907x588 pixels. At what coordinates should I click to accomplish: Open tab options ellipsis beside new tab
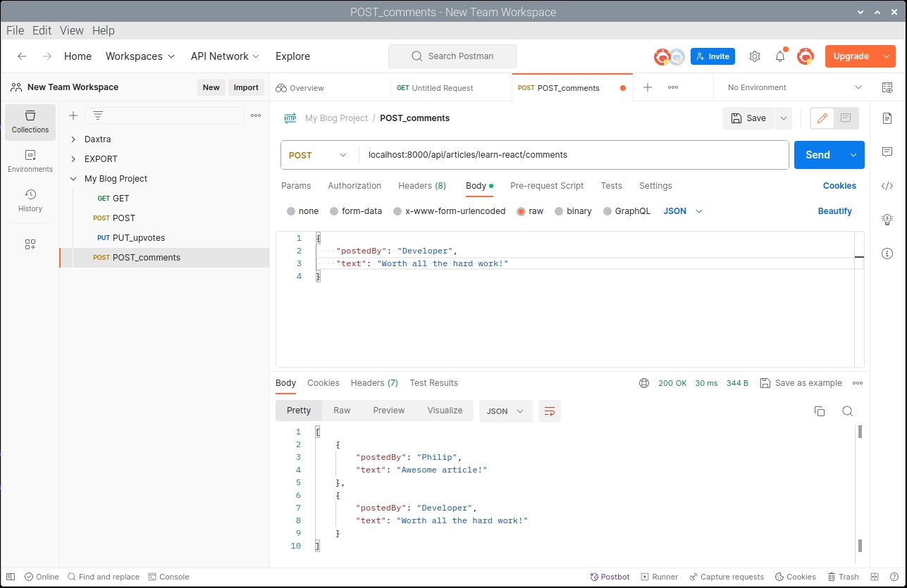click(673, 87)
